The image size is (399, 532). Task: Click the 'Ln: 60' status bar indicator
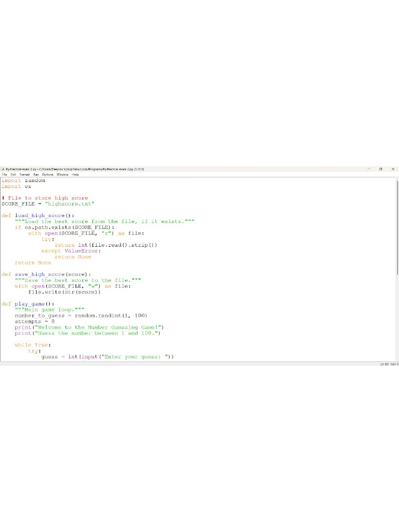click(384, 364)
